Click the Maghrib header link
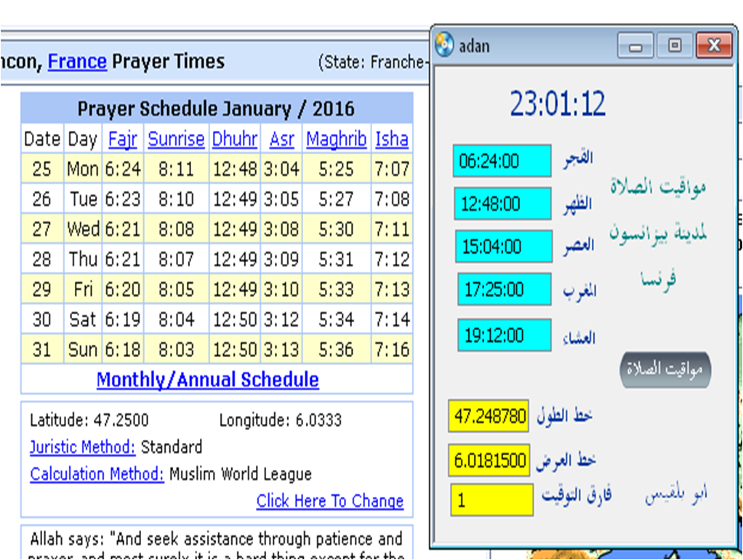Screen dimensions: 743x560 tap(336, 139)
